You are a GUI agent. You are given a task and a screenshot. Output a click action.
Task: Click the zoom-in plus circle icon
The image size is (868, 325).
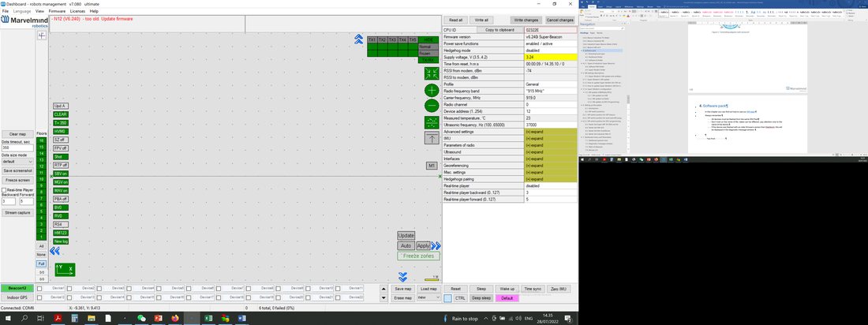(x=432, y=90)
